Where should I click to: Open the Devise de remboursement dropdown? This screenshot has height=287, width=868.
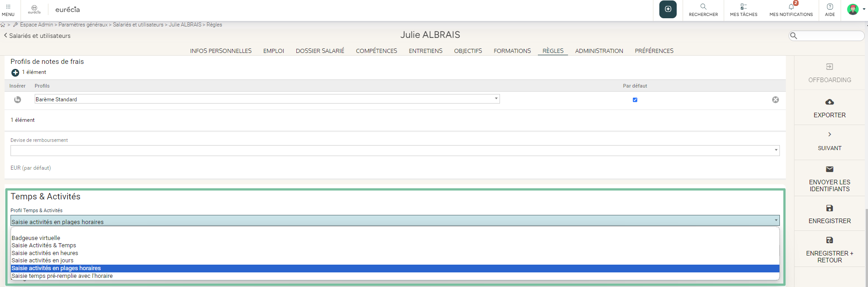(x=395, y=151)
